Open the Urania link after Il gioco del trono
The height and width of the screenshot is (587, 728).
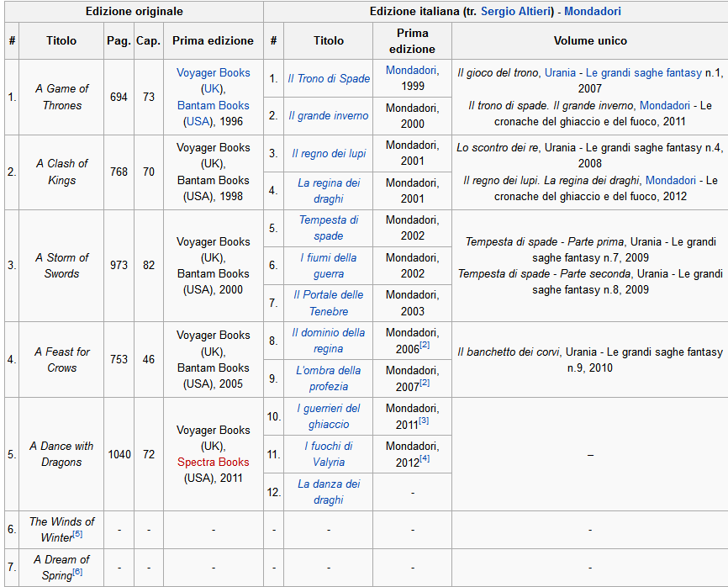[560, 73]
